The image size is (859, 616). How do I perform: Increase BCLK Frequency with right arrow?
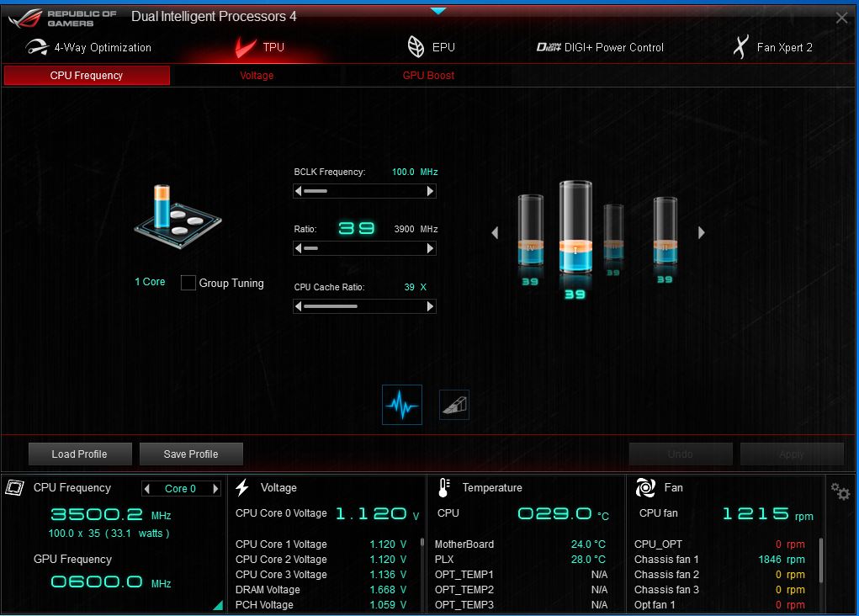click(x=431, y=191)
